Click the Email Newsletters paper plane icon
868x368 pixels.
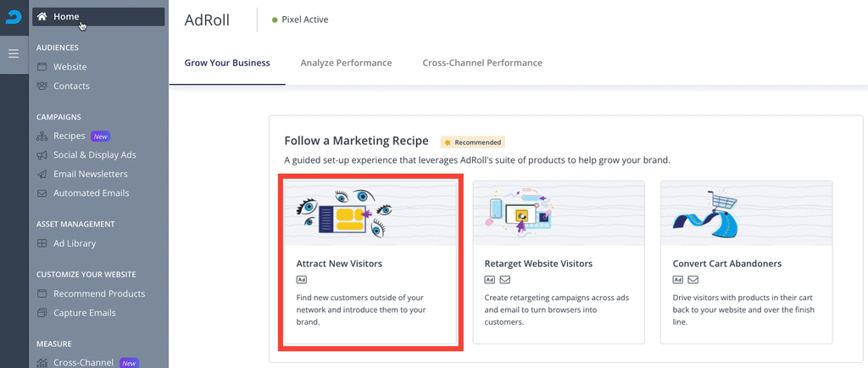42,174
